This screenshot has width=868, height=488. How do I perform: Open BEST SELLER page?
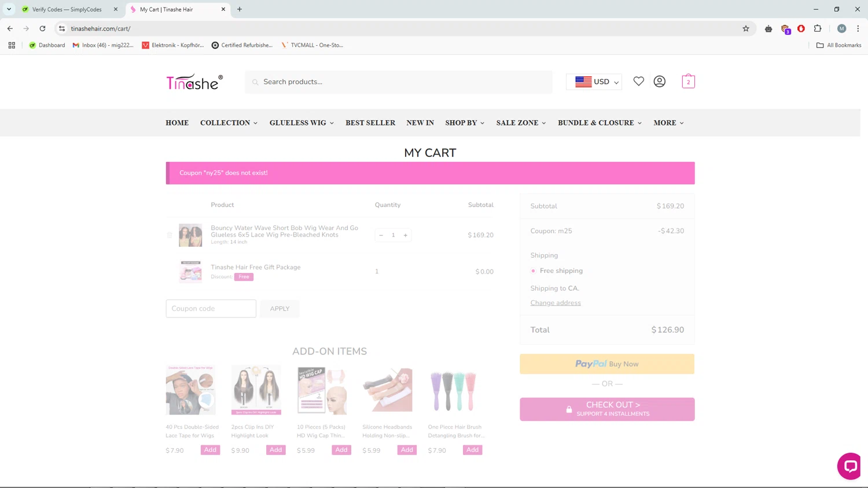370,123
